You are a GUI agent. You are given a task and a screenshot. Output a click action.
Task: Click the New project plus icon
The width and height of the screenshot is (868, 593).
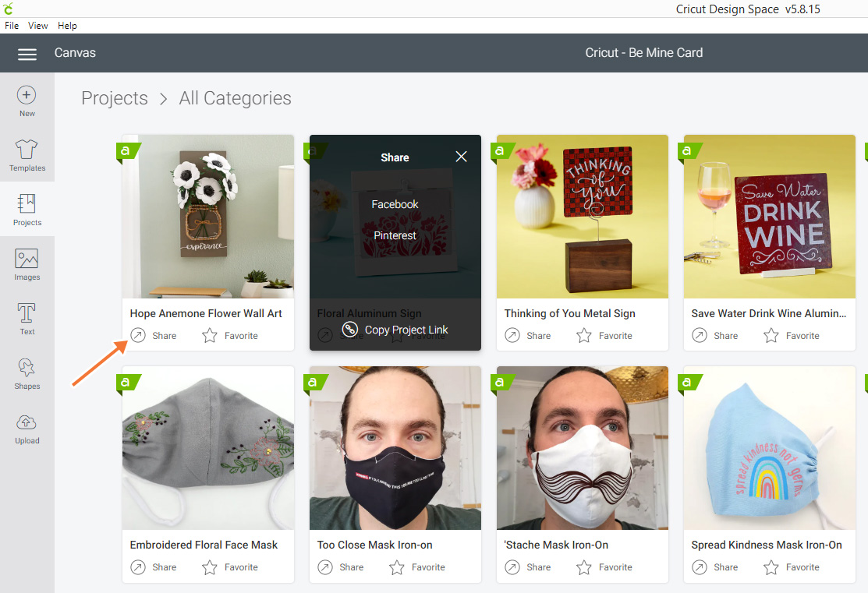(27, 95)
